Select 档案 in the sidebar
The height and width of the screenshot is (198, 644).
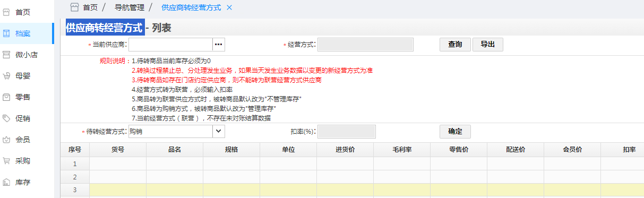22,33
